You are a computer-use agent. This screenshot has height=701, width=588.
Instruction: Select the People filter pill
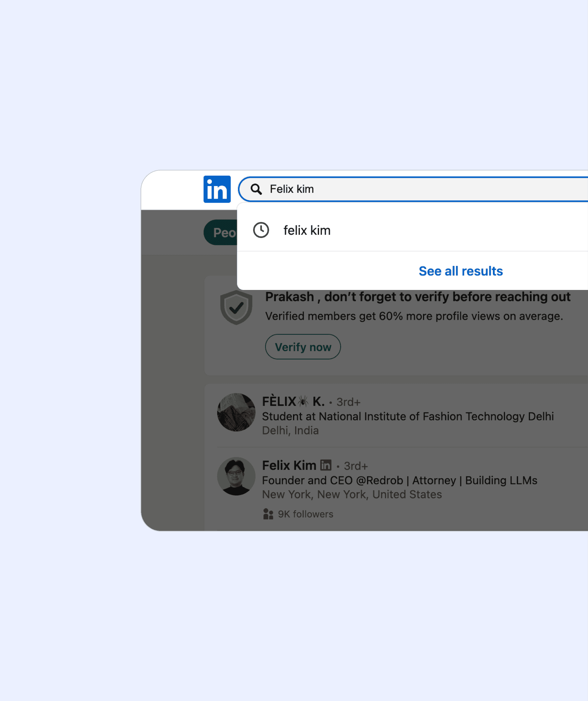point(221,232)
